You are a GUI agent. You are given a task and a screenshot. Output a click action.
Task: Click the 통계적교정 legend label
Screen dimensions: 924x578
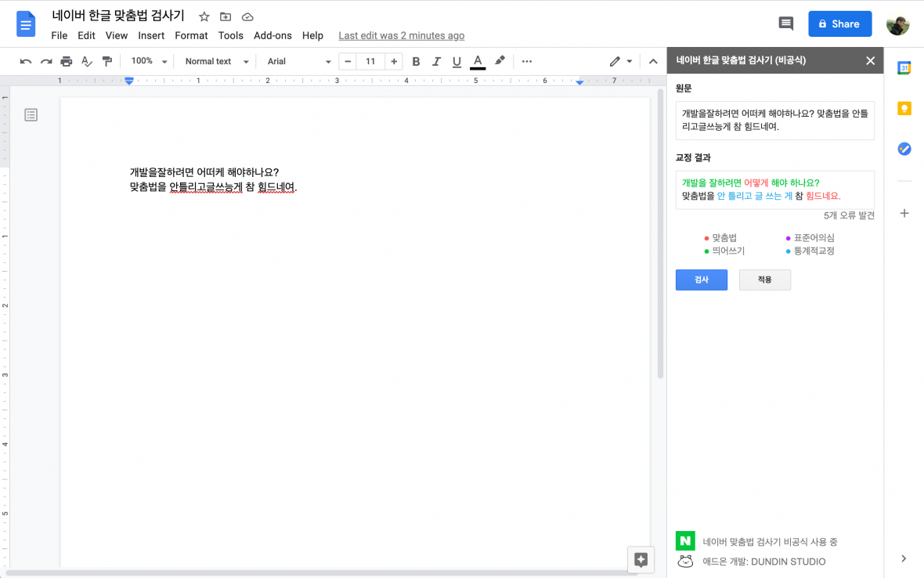(814, 251)
